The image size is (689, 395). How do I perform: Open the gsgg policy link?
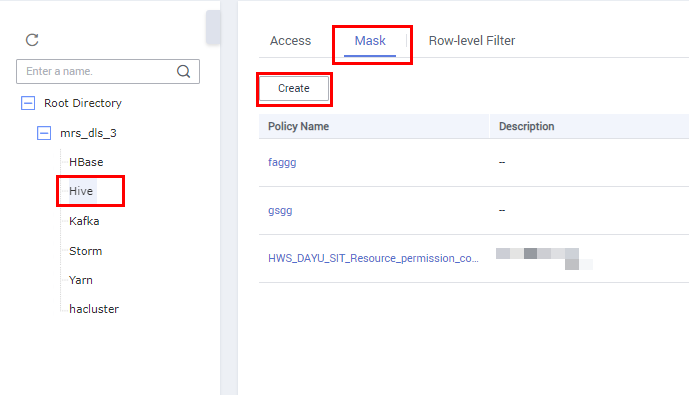pyautogui.click(x=280, y=210)
